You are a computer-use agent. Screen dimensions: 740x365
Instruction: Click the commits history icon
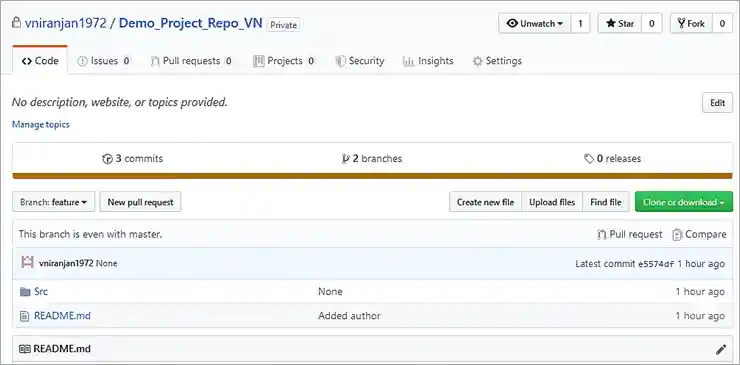pyautogui.click(x=107, y=159)
